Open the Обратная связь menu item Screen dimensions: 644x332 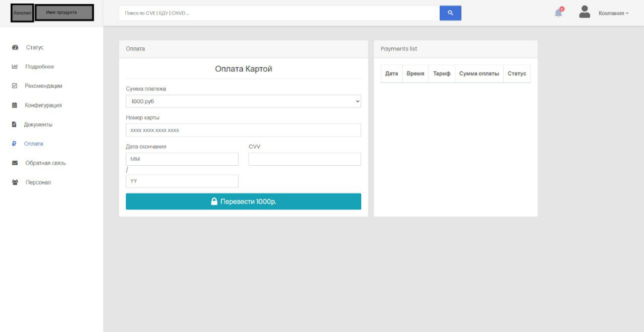46,163
